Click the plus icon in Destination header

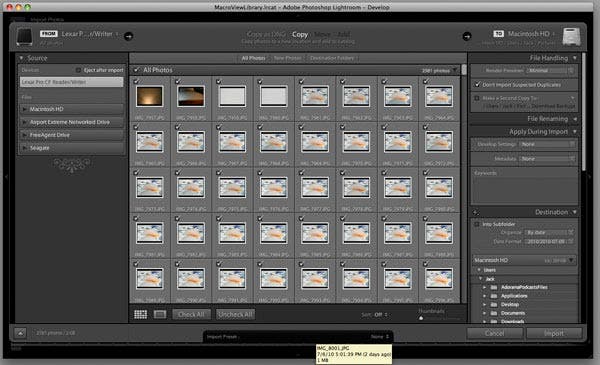[x=475, y=212]
